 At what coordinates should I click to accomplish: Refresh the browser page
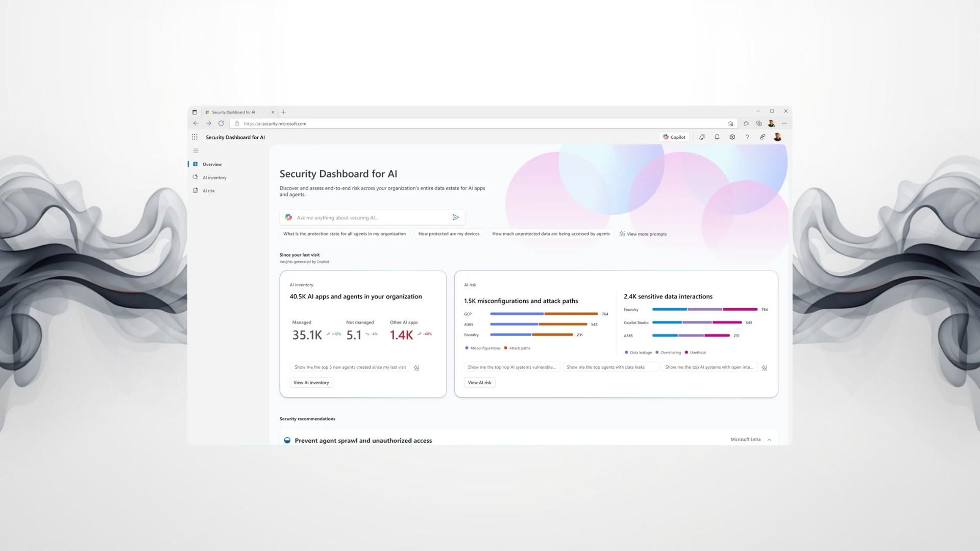[221, 123]
